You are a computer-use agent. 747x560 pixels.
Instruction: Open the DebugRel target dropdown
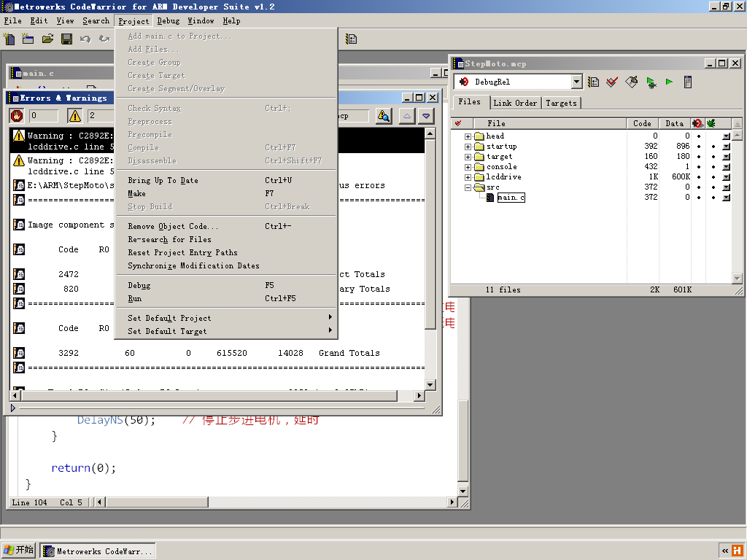pos(576,82)
